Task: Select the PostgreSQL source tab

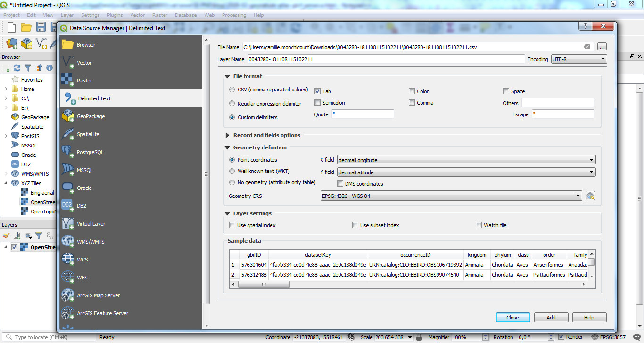Action: click(131, 152)
